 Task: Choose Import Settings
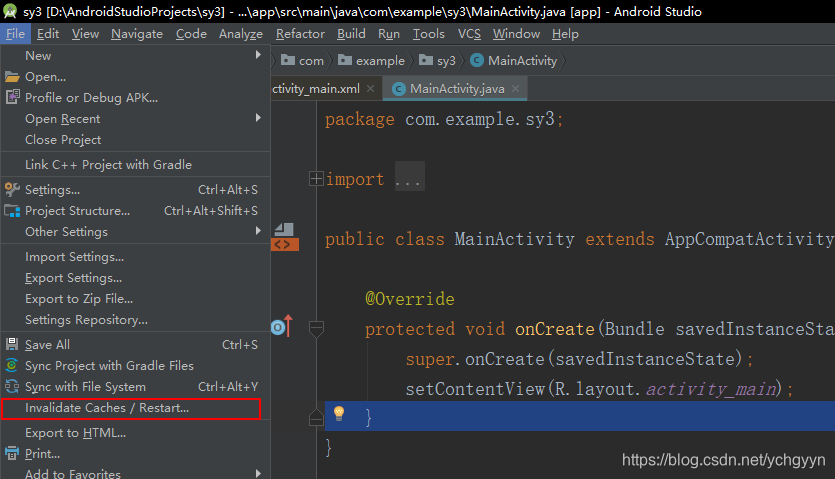[x=135, y=257]
